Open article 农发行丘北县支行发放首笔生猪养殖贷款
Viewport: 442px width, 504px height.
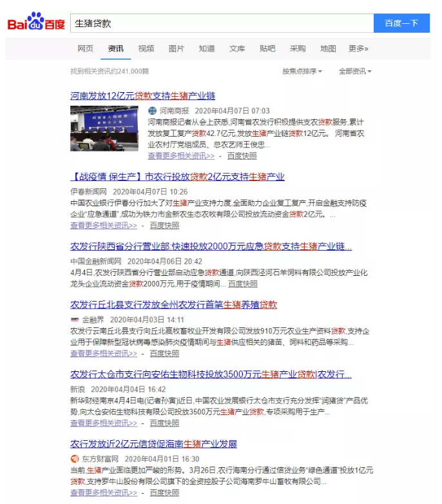[x=173, y=305]
